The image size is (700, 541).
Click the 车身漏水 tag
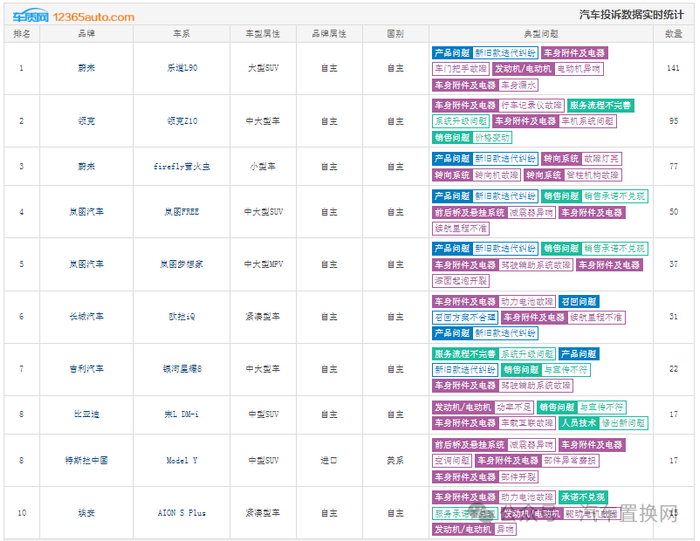518,85
